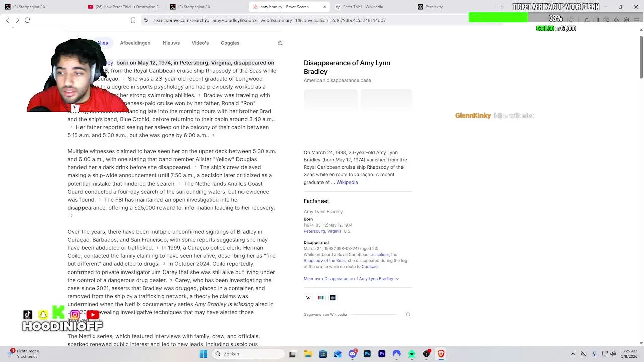This screenshot has height=362, width=644.
Task: Close the amy bradley Brave Search tab
Action: 324,7
